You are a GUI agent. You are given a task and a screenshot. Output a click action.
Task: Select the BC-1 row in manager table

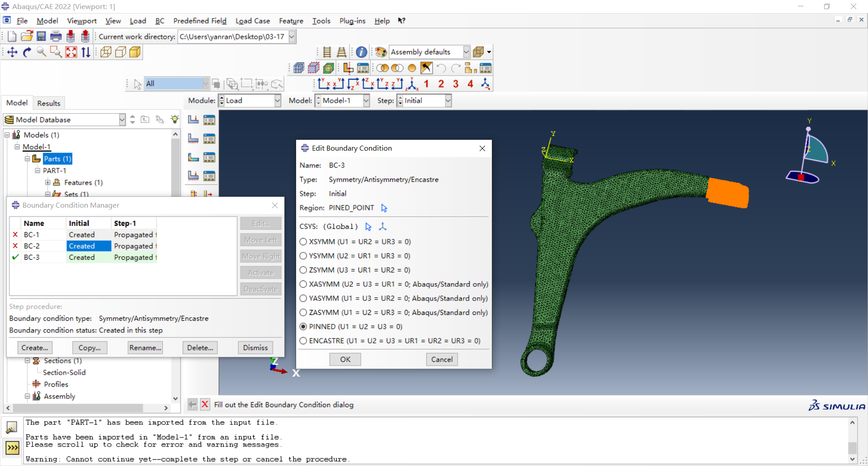84,234
